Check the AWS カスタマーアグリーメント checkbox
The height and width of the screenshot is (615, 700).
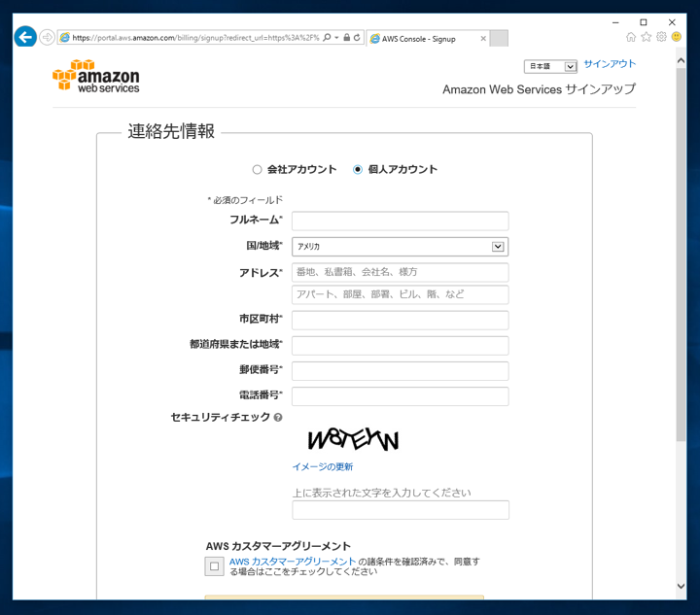(214, 566)
